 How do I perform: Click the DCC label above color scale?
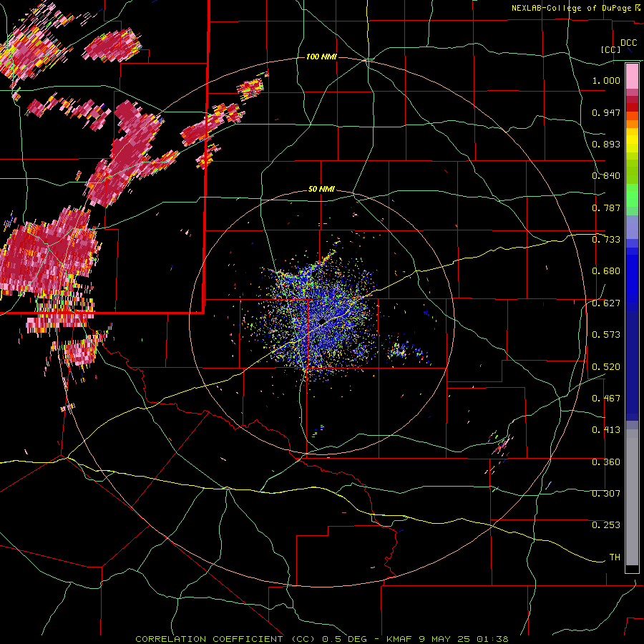628,43
